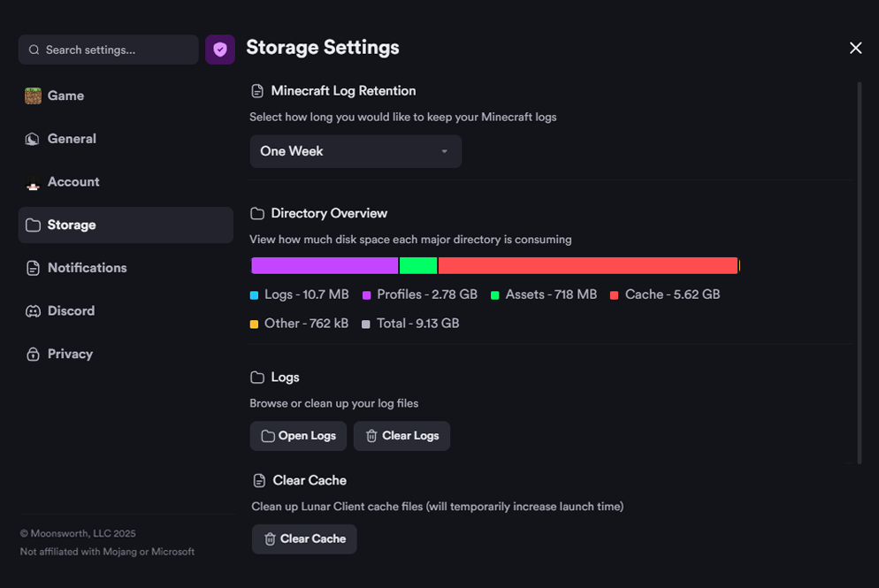
Task: Click the purple Profiles segment of usage bar
Action: point(325,265)
